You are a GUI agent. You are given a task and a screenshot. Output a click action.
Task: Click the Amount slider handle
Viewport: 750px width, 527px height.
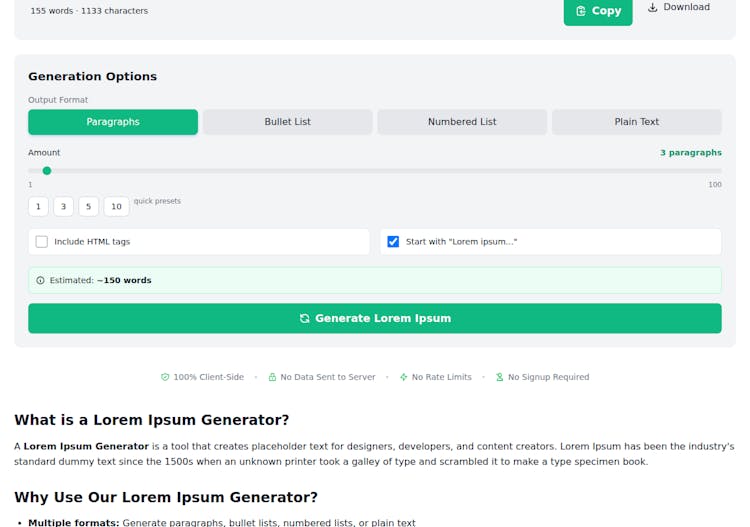[47, 171]
